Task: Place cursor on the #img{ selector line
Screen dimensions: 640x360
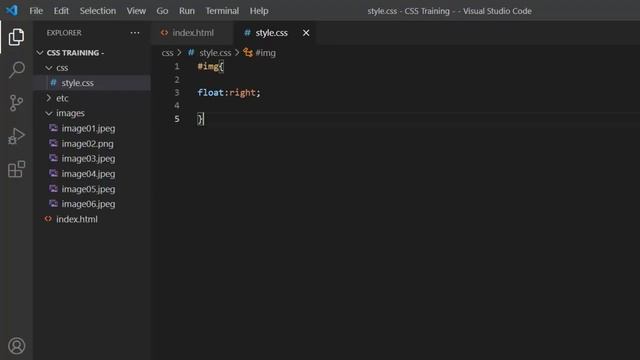Action: coord(211,66)
